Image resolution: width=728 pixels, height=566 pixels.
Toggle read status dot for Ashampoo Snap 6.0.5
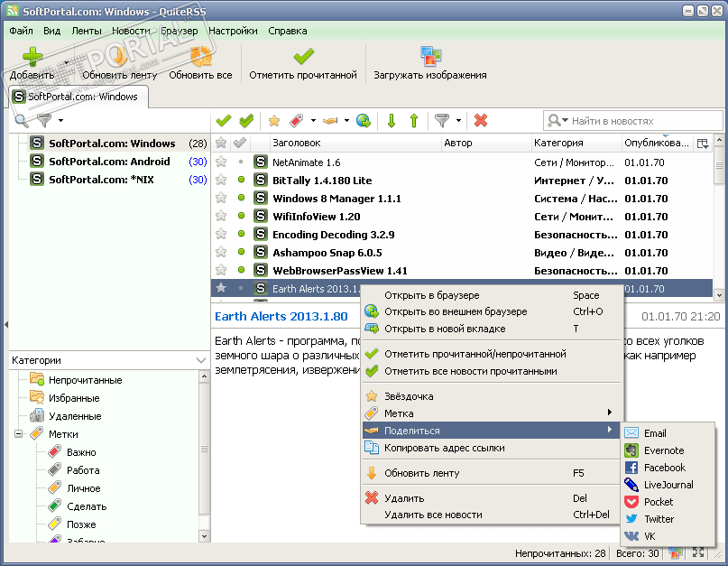pos(241,252)
